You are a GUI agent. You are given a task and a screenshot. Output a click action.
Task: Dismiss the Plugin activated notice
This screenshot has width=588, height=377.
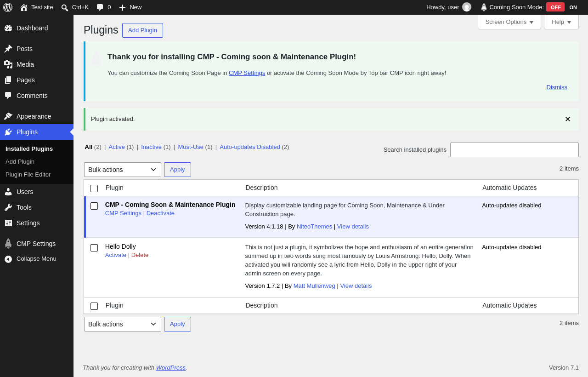point(568,119)
